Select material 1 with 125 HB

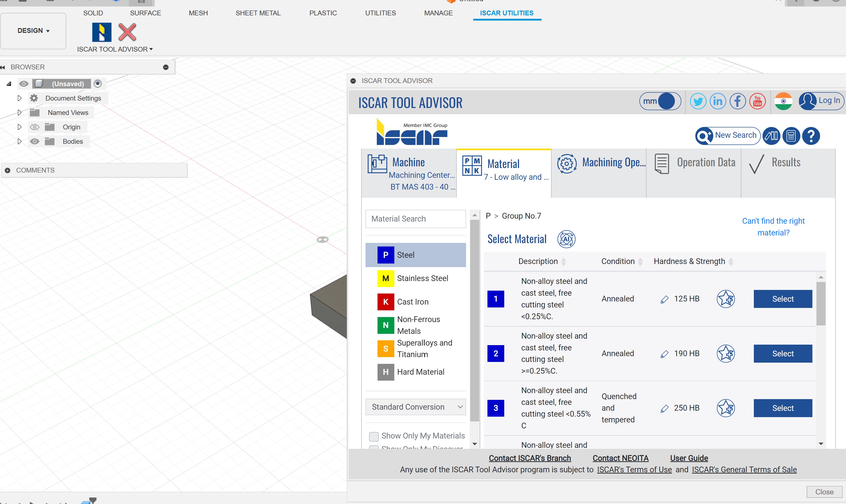click(x=782, y=299)
